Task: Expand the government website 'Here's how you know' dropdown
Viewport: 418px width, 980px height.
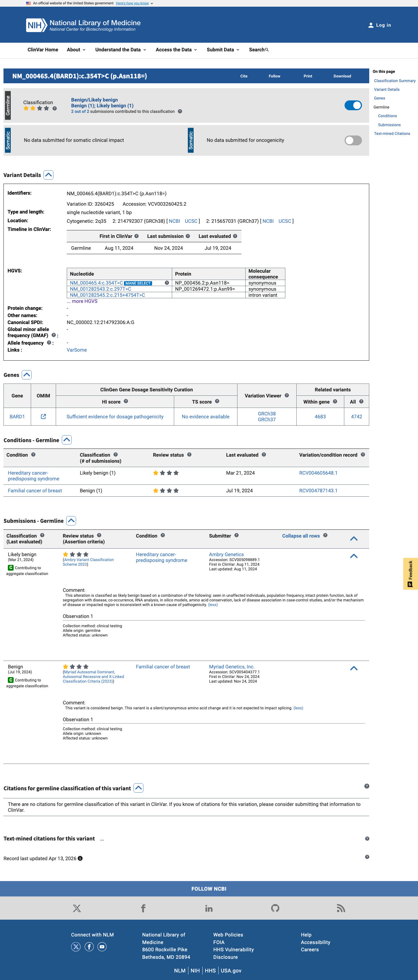Action: [x=134, y=3]
